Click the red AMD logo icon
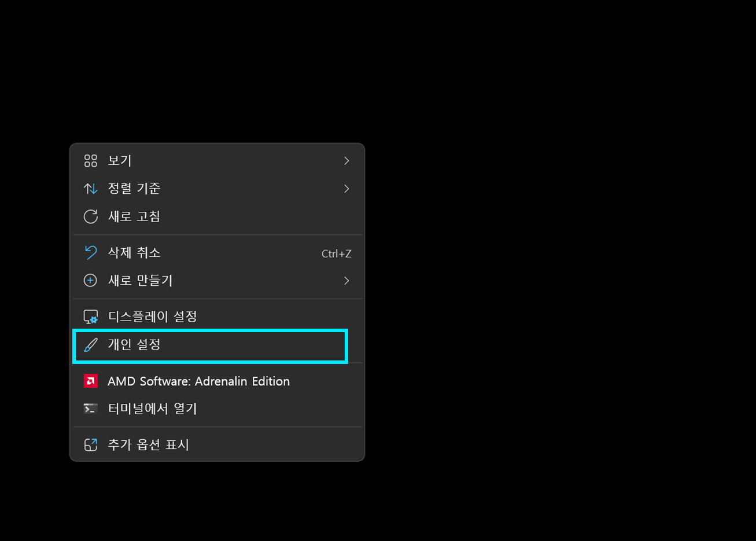 click(x=91, y=381)
